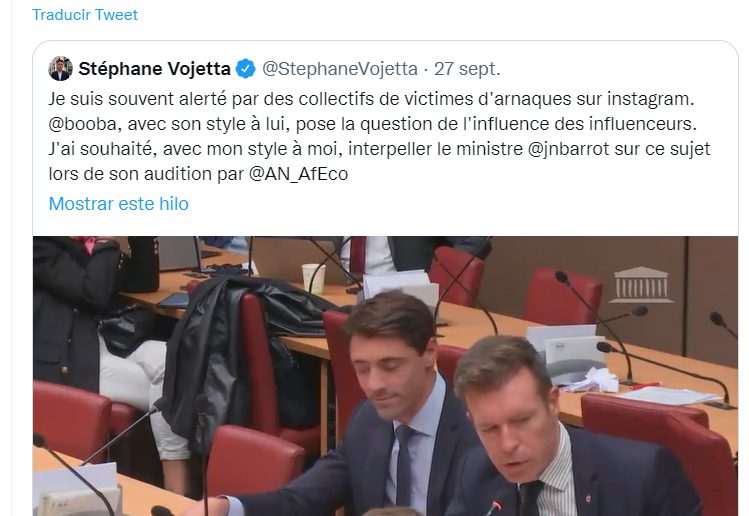749x516 pixels.
Task: Click the @StephaneVojetta handle
Action: (x=340, y=69)
